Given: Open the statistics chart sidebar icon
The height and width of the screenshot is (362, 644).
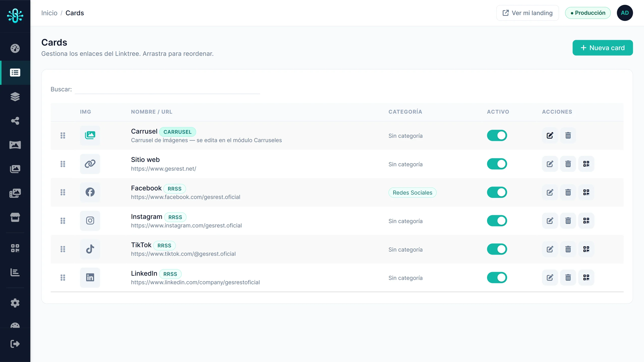Looking at the screenshot, I should 15,272.
